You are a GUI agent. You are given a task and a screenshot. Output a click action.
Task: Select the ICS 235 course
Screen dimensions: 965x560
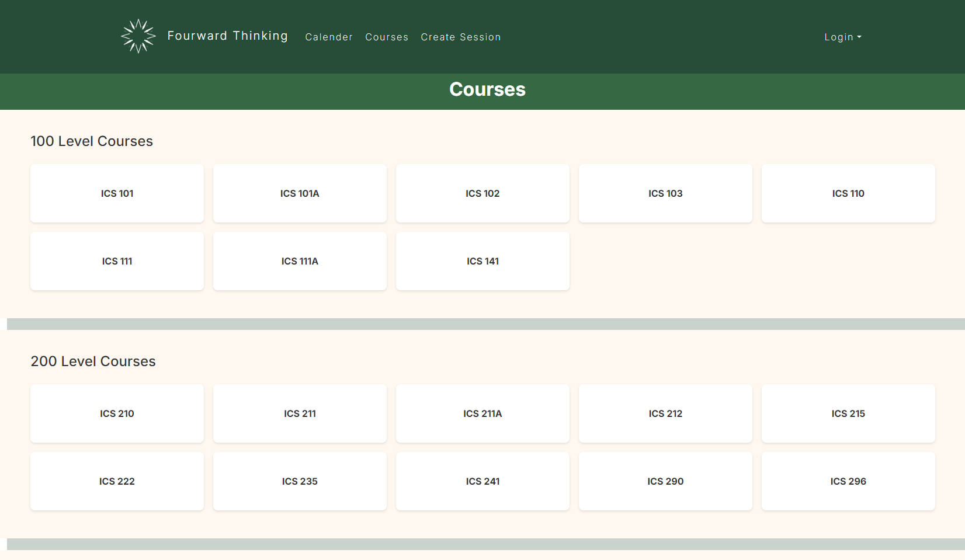[x=300, y=481]
